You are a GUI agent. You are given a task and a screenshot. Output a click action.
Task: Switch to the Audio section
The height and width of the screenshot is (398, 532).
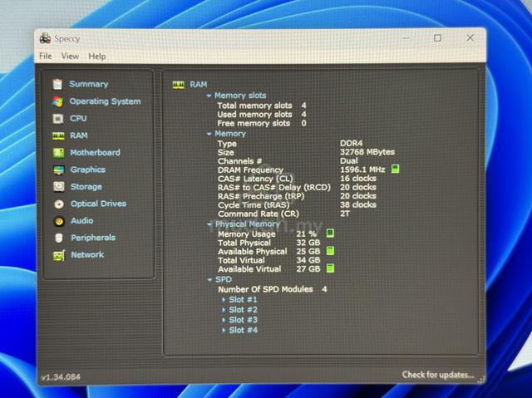(x=81, y=221)
